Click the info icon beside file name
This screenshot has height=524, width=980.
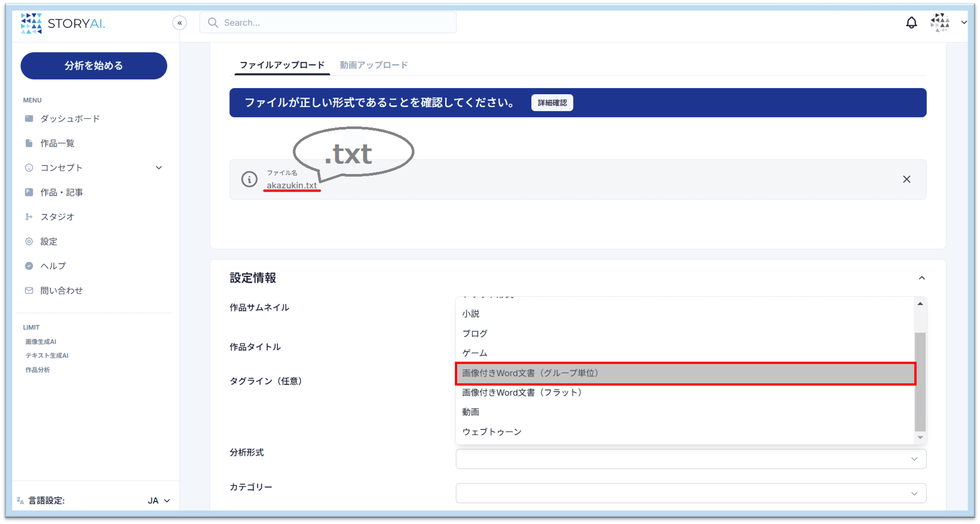[249, 179]
